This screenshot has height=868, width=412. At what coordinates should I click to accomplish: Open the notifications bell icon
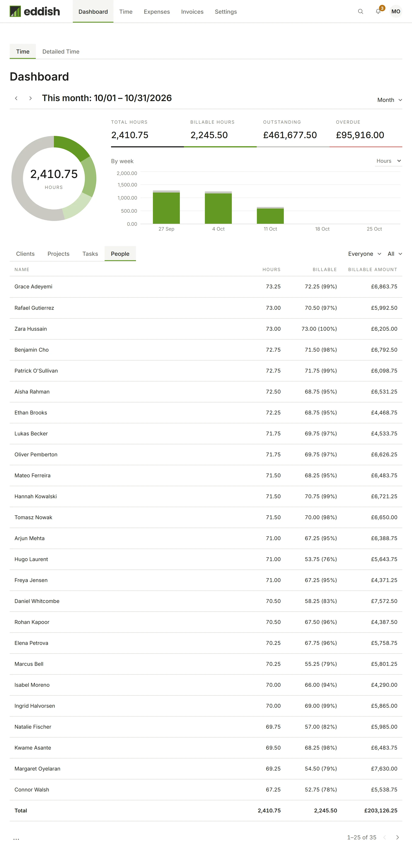(378, 11)
